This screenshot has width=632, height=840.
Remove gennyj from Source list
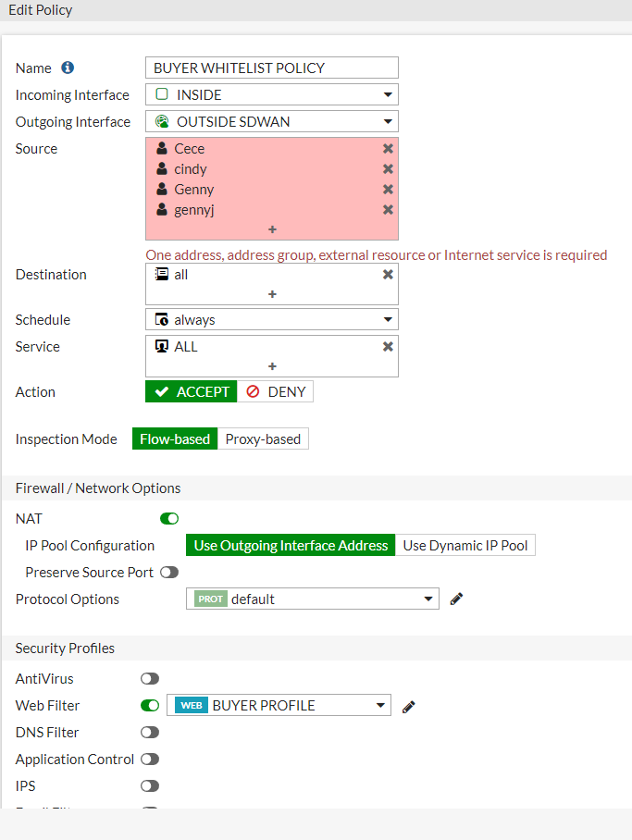click(388, 210)
